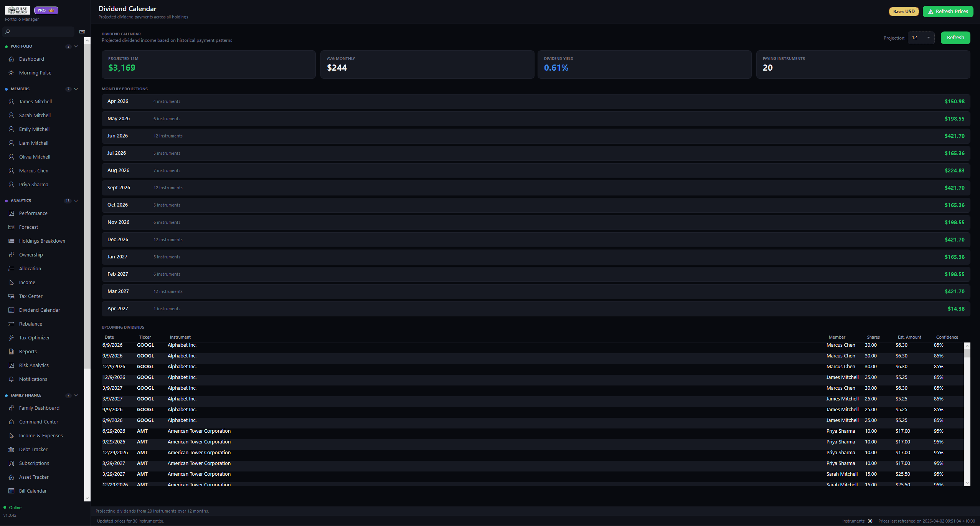Viewport: 980px width, 526px height.
Task: Open the Projection months dropdown
Action: click(x=921, y=38)
